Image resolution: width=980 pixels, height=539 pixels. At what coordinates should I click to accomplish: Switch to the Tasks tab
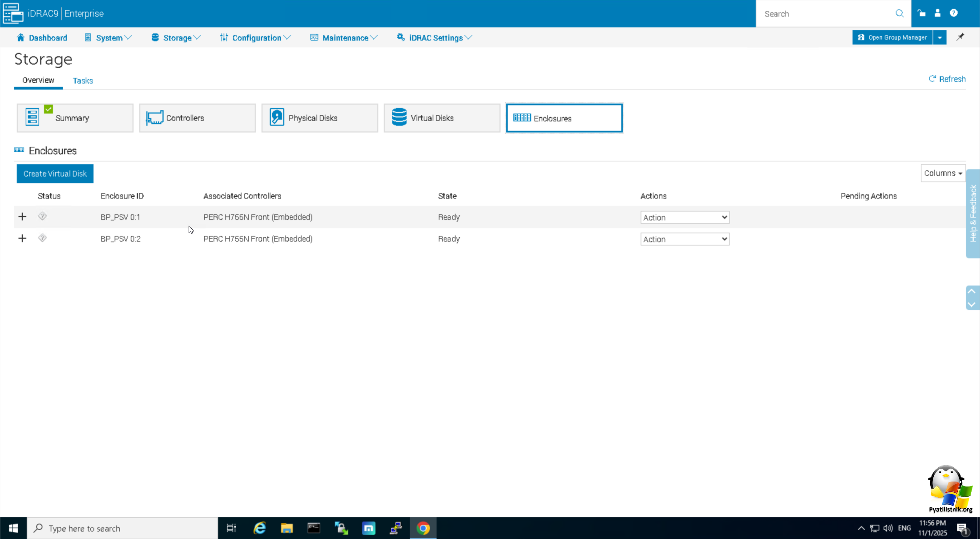(83, 81)
